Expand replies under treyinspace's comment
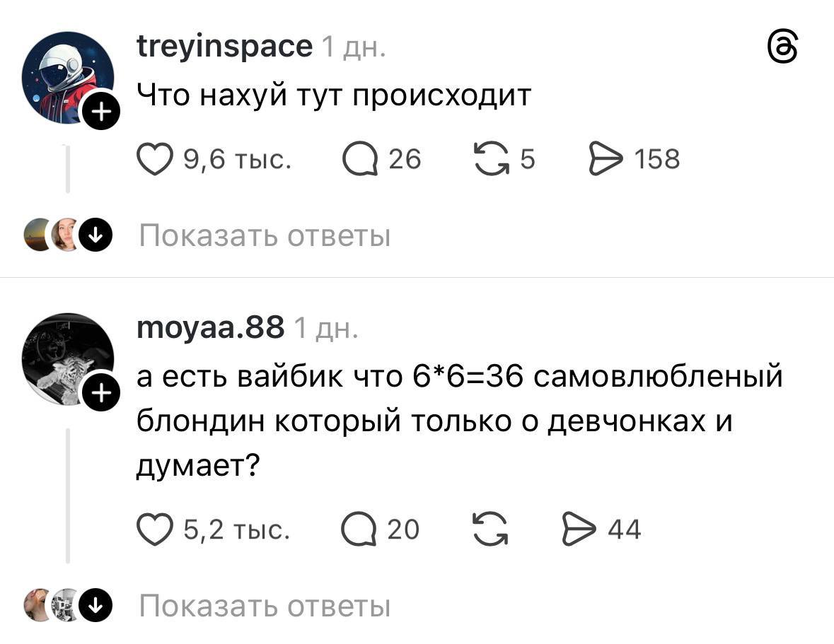Screen dimensions: 834x644 pos(265,235)
